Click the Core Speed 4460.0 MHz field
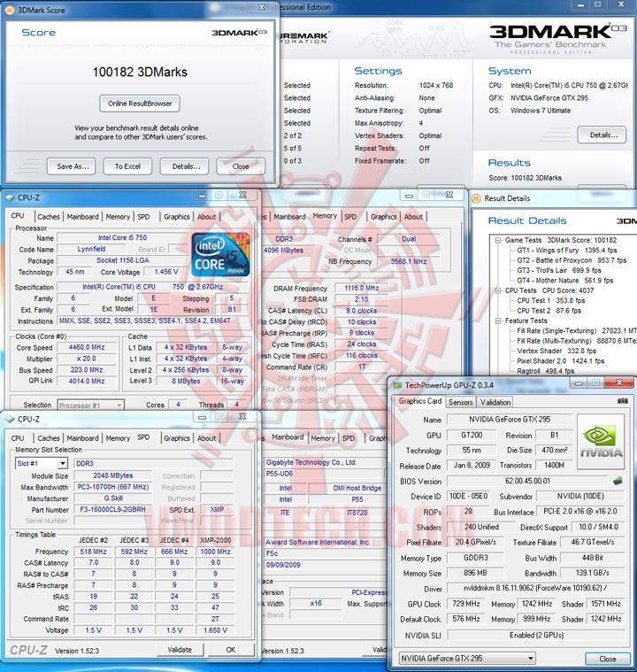Image resolution: width=637 pixels, height=672 pixels. click(87, 348)
